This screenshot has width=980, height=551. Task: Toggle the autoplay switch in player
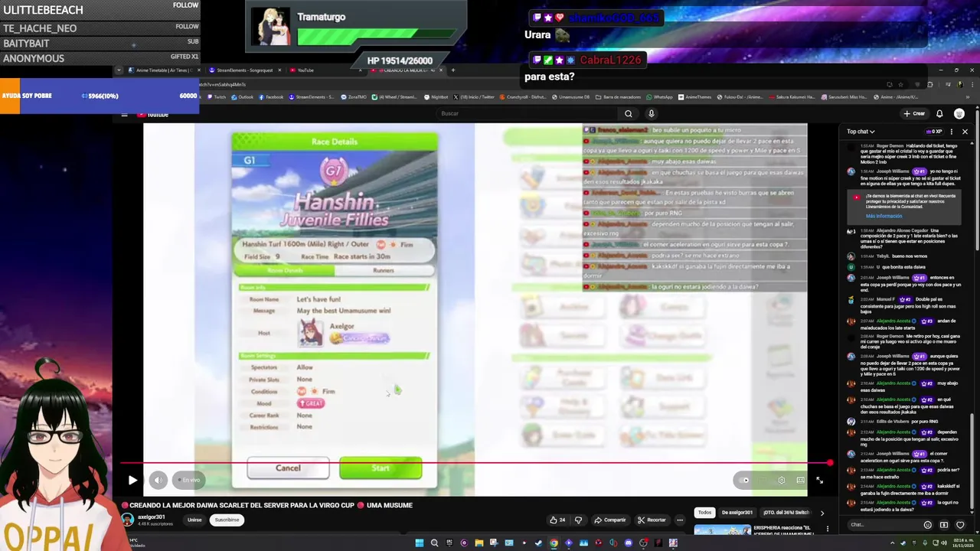click(x=745, y=481)
